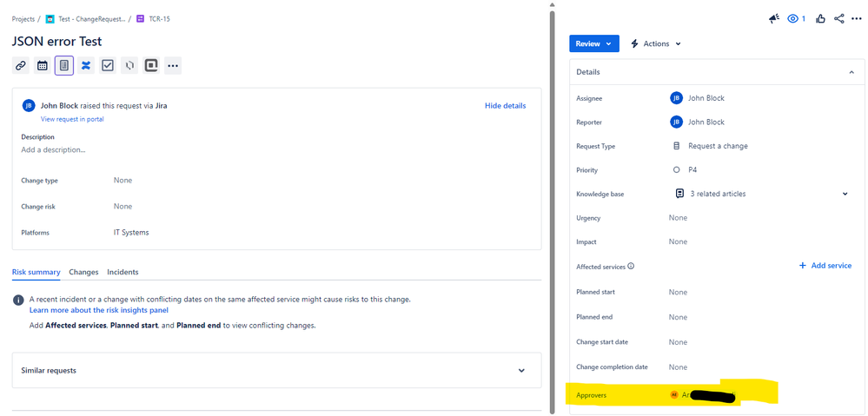Viewport: 868px width, 416px height.
Task: Open the calendar icon under the title
Action: point(42,66)
